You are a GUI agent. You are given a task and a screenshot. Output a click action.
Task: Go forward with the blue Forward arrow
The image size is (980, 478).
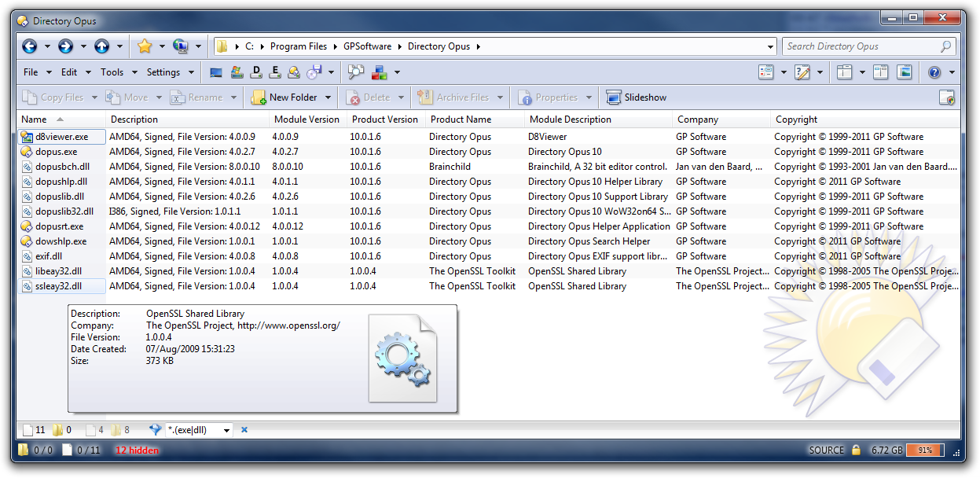tap(66, 46)
